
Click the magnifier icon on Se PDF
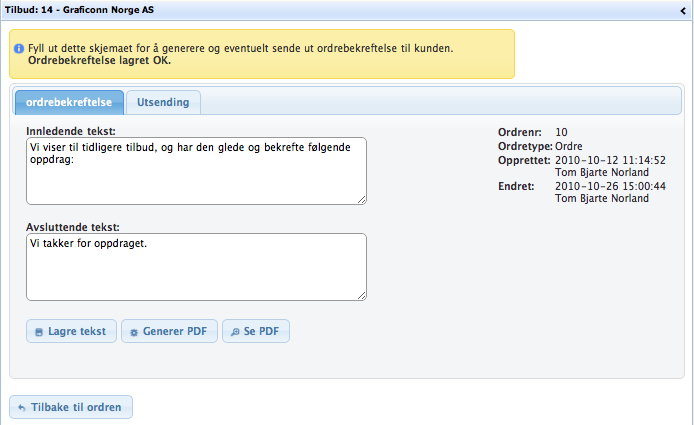click(235, 332)
